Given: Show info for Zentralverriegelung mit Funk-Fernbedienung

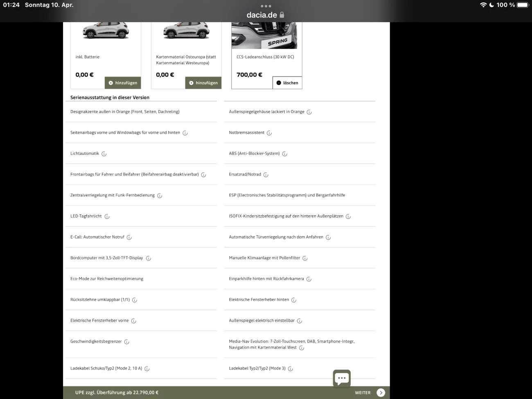Looking at the screenshot, I should click(x=160, y=196).
